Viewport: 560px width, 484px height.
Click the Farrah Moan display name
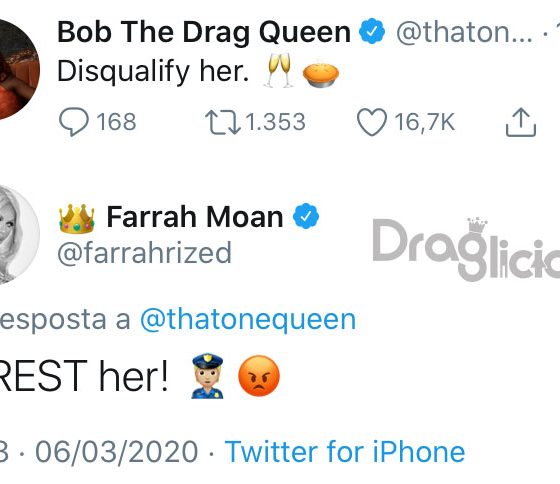pos(195,217)
